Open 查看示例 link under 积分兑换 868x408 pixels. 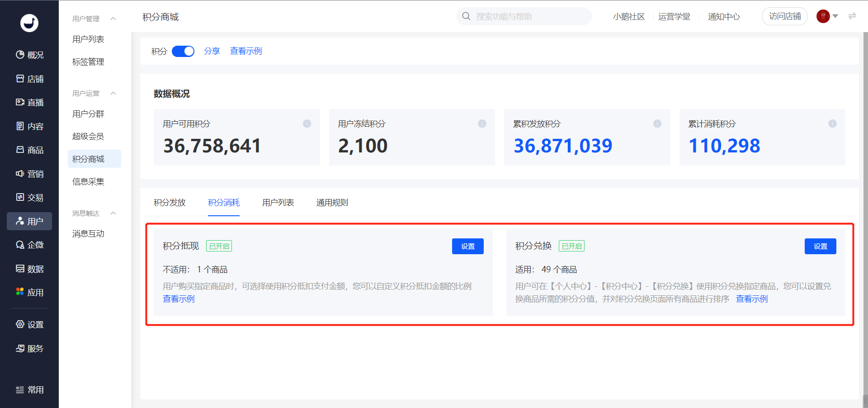tap(752, 299)
